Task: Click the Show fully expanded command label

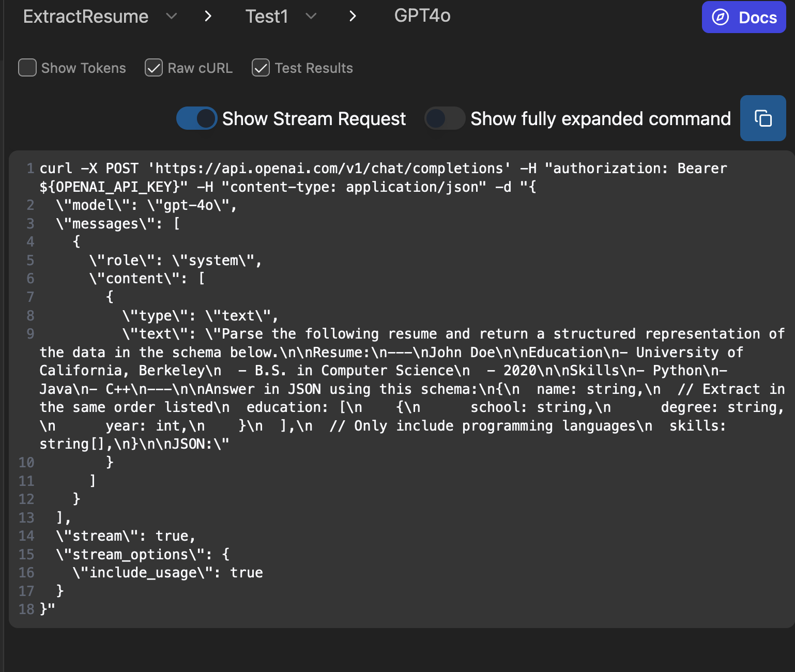Action: (x=600, y=119)
